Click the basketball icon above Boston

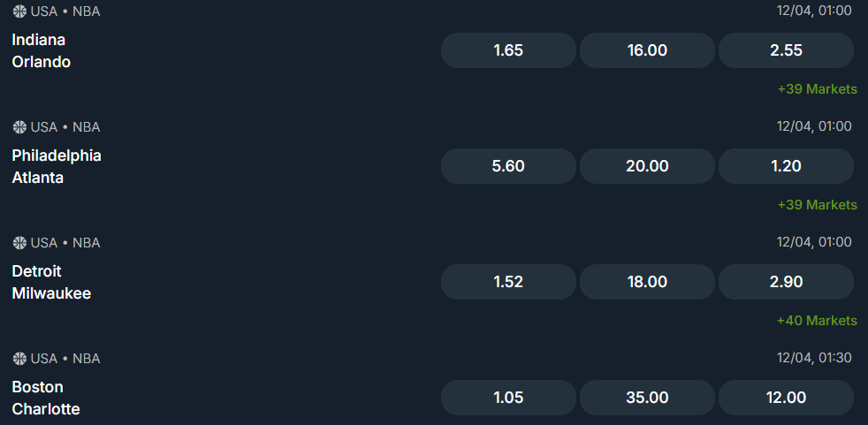19,359
